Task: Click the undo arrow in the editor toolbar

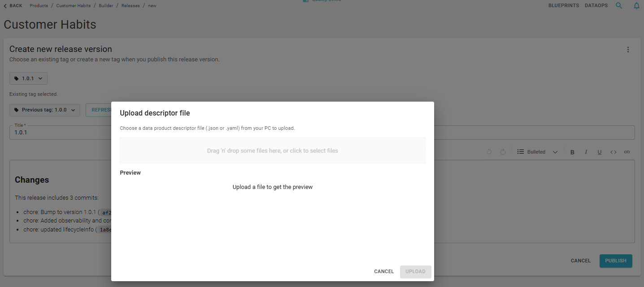Action: 489,152
